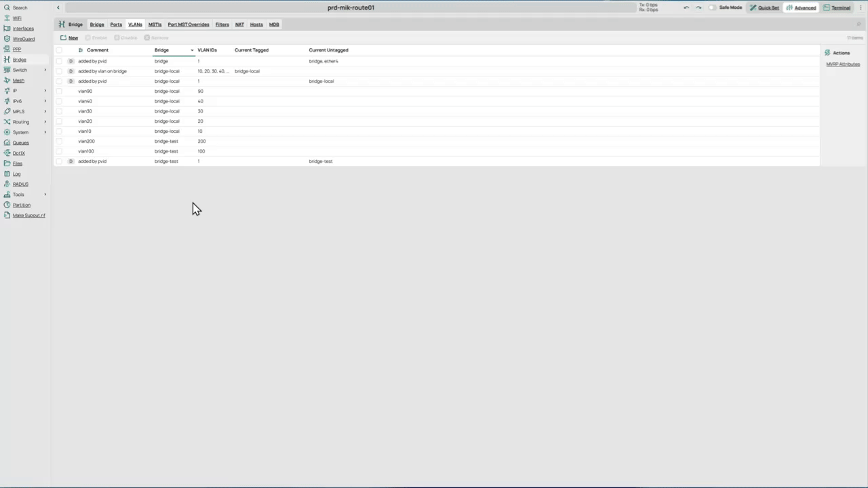Toggle the Safe Mode switch
Image resolution: width=868 pixels, height=488 pixels.
tap(712, 7)
